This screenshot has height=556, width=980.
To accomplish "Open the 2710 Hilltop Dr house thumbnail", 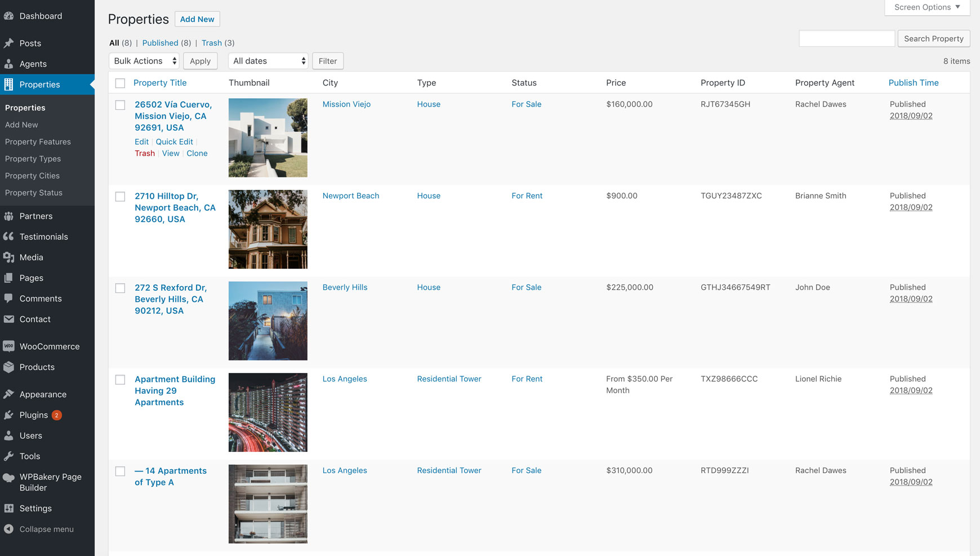I will [268, 229].
